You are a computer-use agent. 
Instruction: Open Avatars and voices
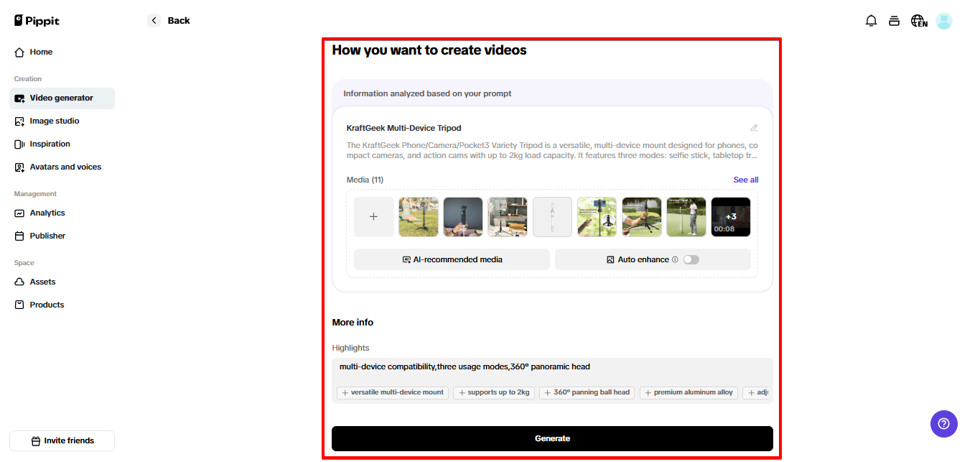click(x=62, y=167)
